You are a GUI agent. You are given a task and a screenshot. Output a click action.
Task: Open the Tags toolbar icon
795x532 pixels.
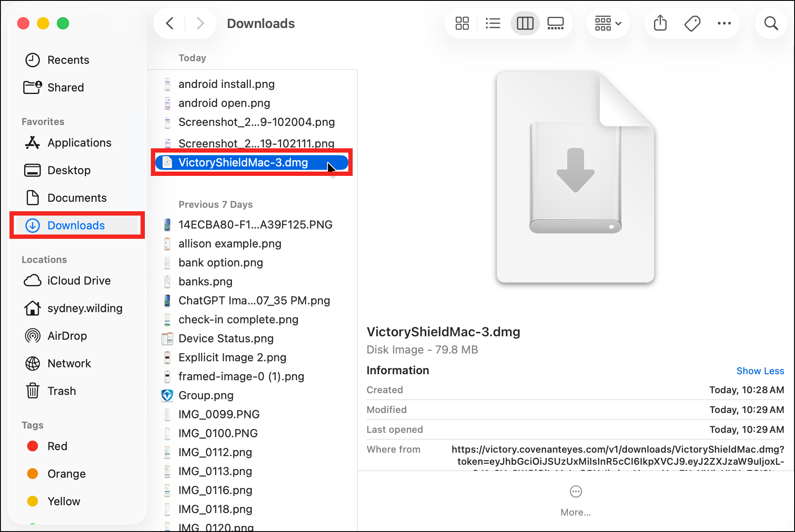pyautogui.click(x=692, y=23)
